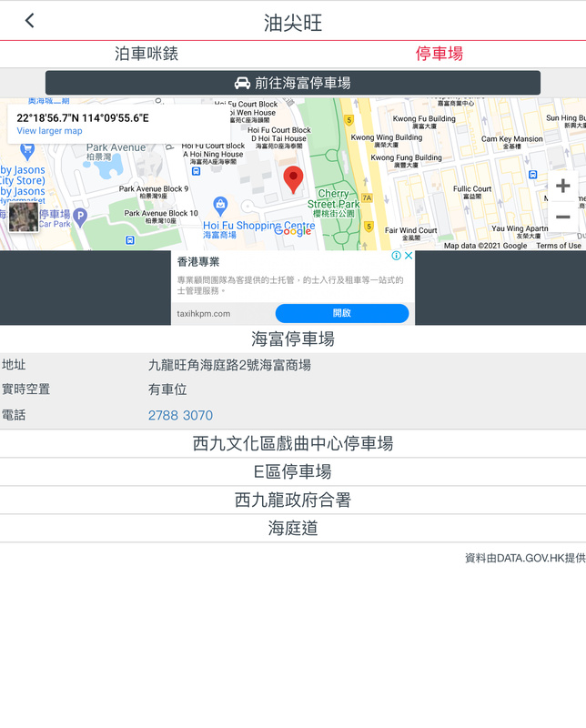The image size is (586, 728).
Task: Open the taxihkpm.com ad link
Action: [x=204, y=314]
